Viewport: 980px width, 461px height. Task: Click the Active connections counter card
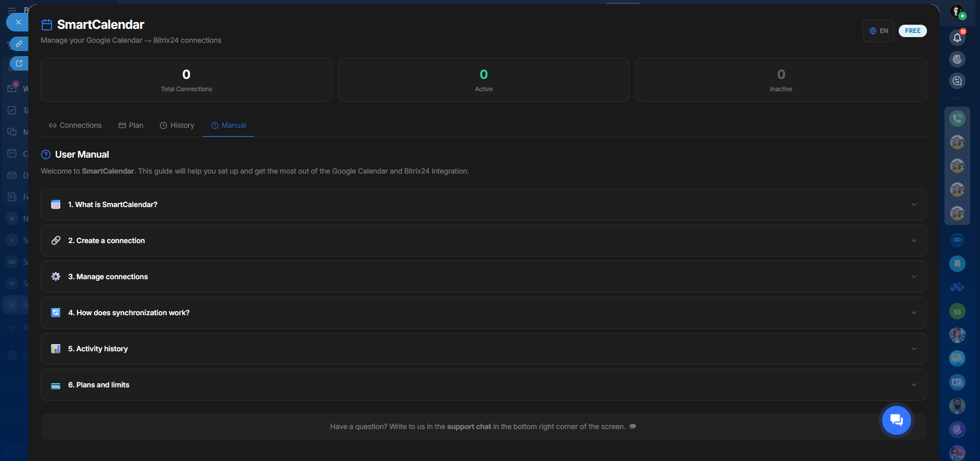point(483,80)
